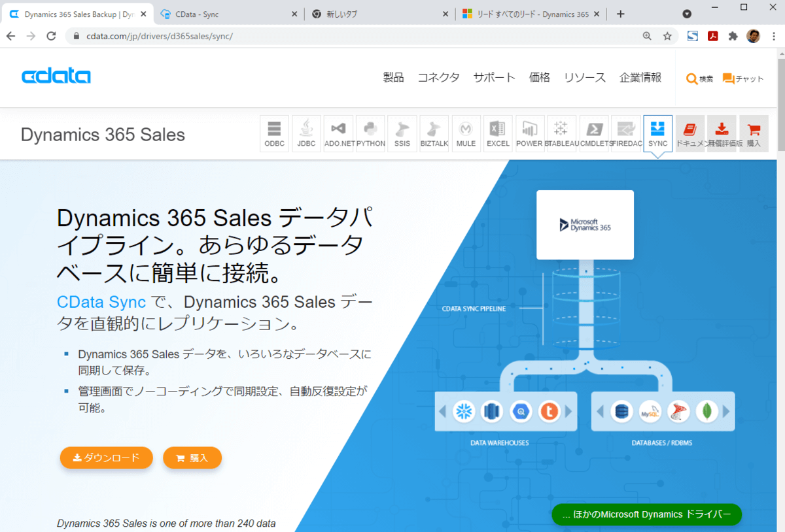This screenshot has height=532, width=785.
Task: Choose the ADO.NET provider icon
Action: point(339,133)
